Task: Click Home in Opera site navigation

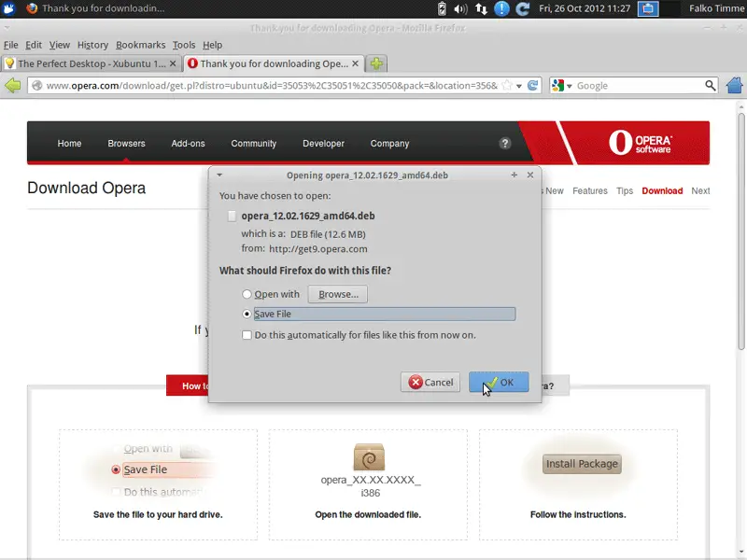Action: [x=69, y=144]
